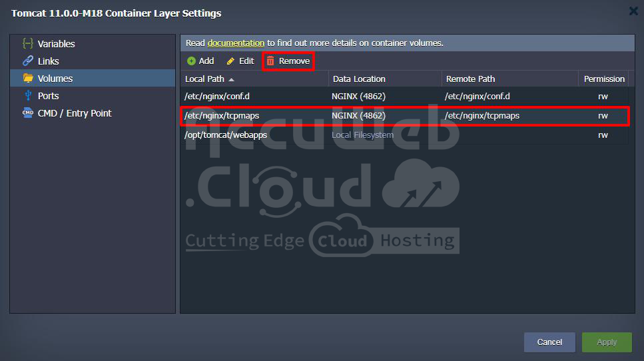Click the green Add plus icon

[191, 61]
